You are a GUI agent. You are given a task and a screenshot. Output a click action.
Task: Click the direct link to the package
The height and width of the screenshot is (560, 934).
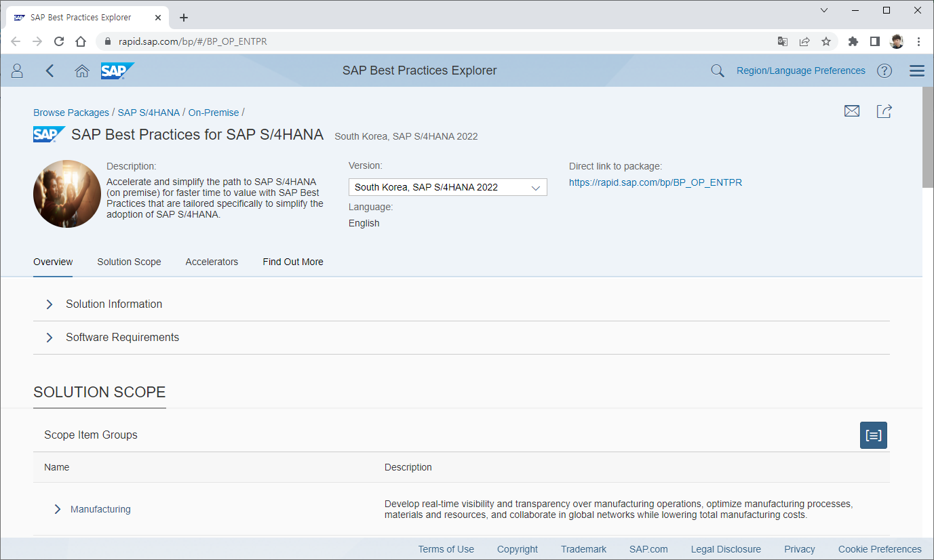(655, 182)
